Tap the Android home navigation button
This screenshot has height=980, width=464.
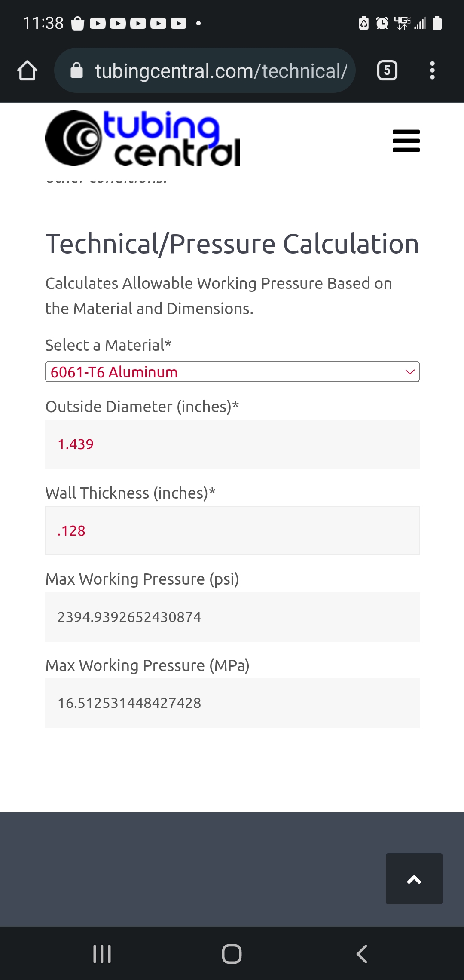click(x=232, y=954)
